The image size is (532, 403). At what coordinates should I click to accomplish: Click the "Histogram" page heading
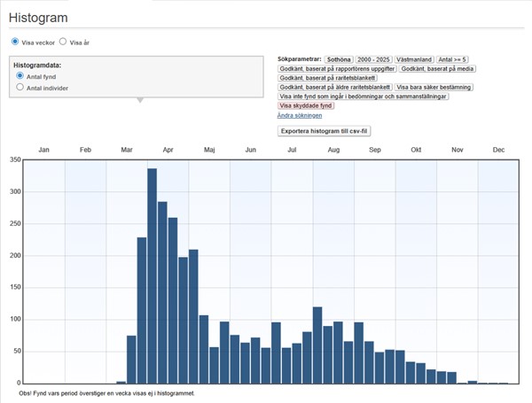coord(38,18)
